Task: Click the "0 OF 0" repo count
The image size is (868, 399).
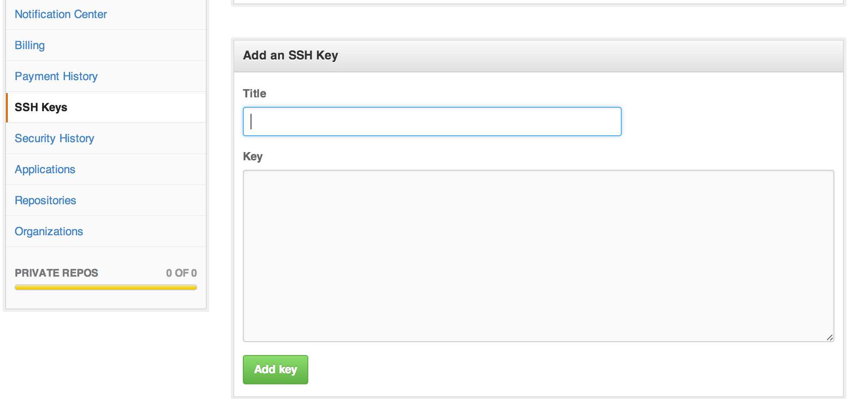Action: point(181,273)
